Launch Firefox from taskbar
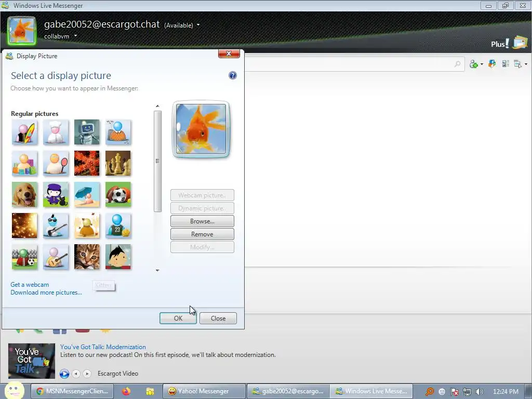The width and height of the screenshot is (532, 399). [126, 391]
